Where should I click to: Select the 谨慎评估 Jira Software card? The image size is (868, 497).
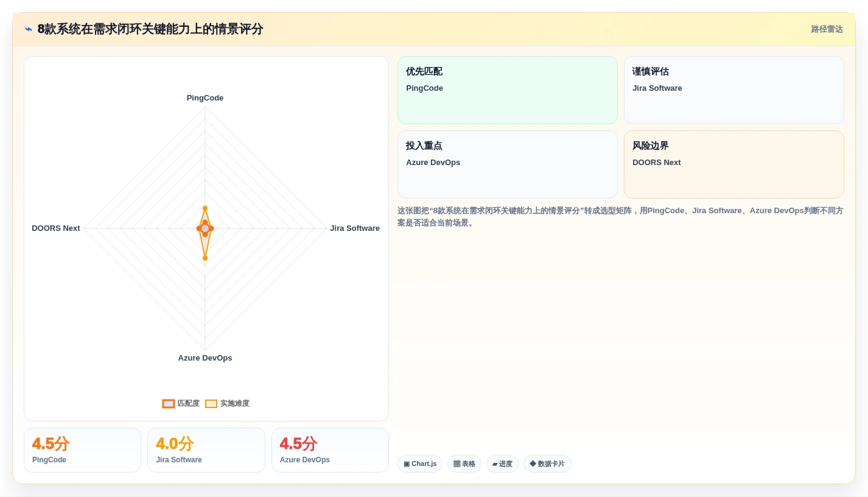(734, 90)
